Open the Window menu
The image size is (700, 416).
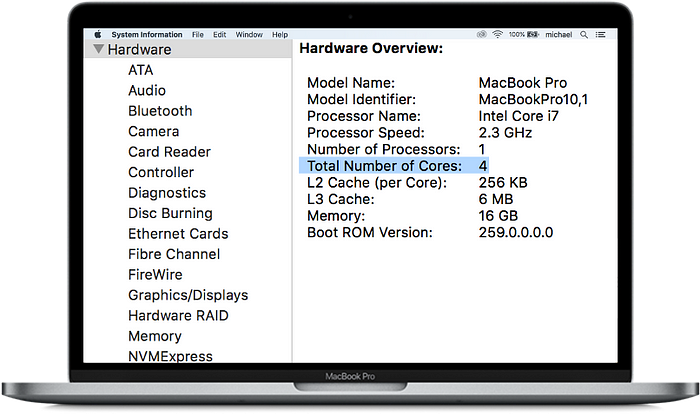pyautogui.click(x=249, y=34)
